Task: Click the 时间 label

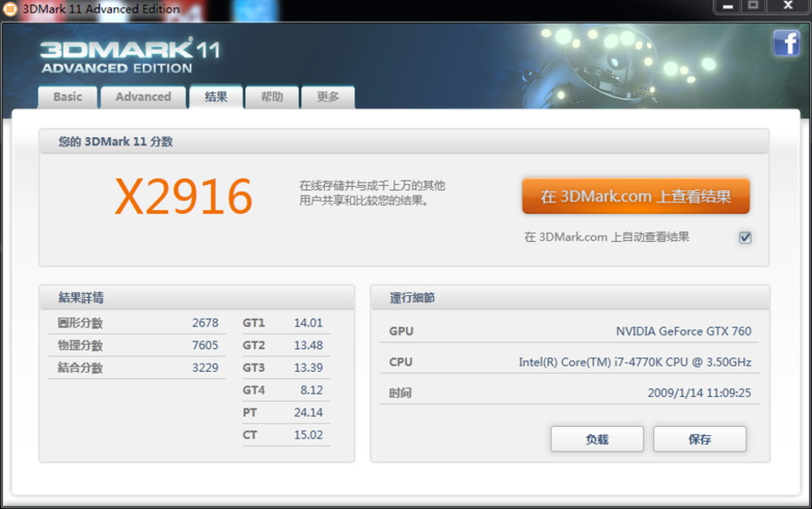Action: pyautogui.click(x=400, y=393)
